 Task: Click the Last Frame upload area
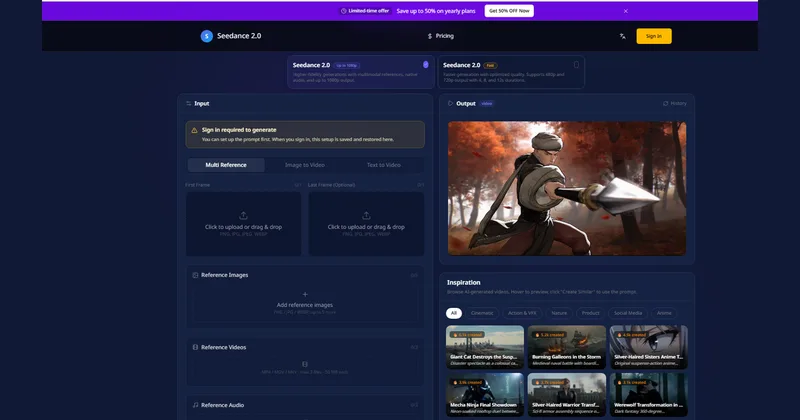pyautogui.click(x=366, y=224)
